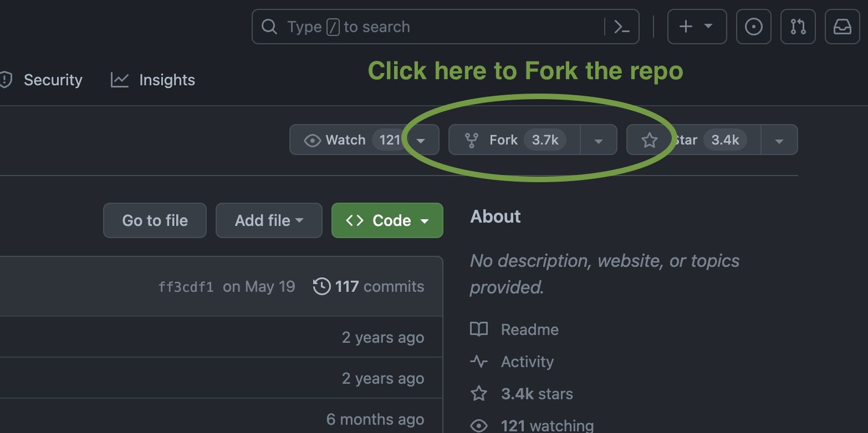
Task: Click the commit history clock icon
Action: pyautogui.click(x=322, y=287)
